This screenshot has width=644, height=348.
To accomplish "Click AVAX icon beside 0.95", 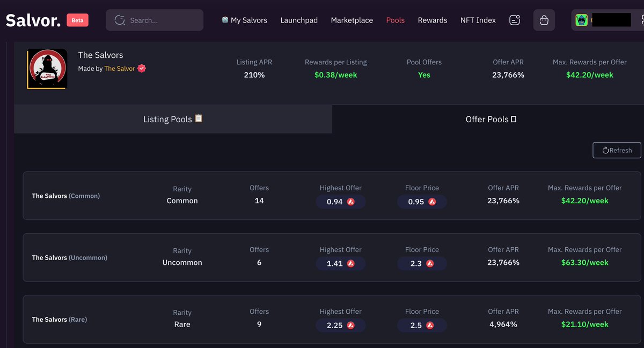I will tap(432, 202).
